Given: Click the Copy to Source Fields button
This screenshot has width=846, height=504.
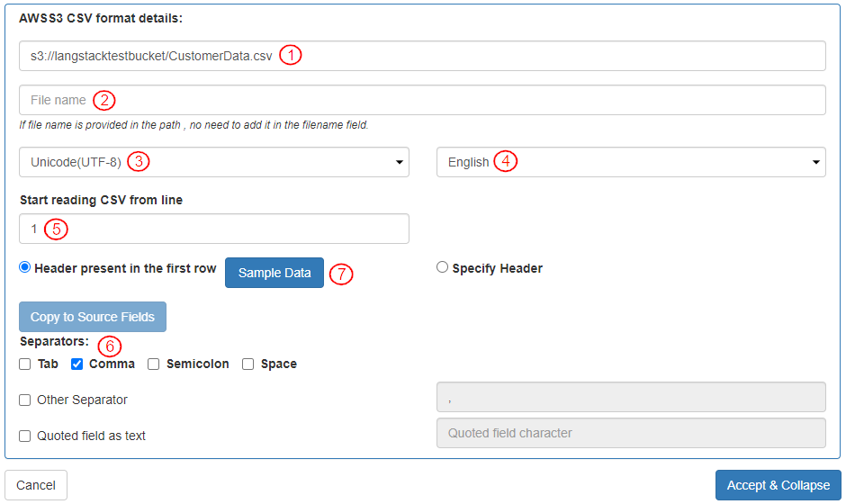Looking at the screenshot, I should click(93, 317).
